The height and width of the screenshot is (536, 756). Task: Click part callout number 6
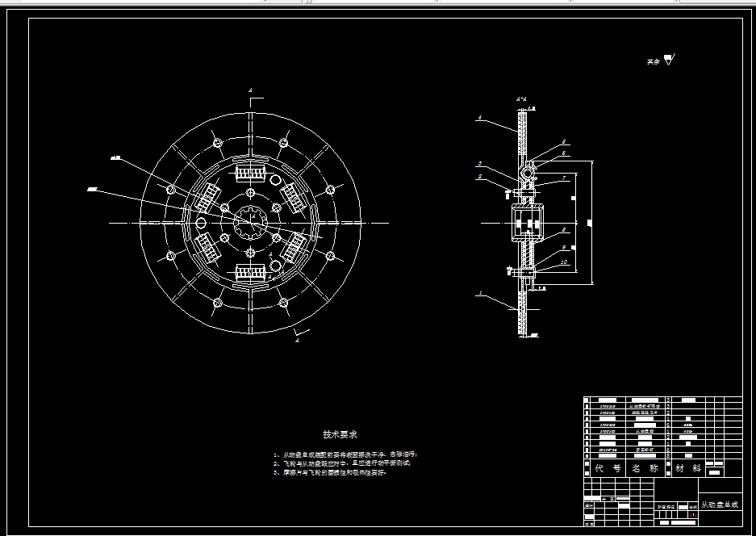pyautogui.click(x=563, y=153)
